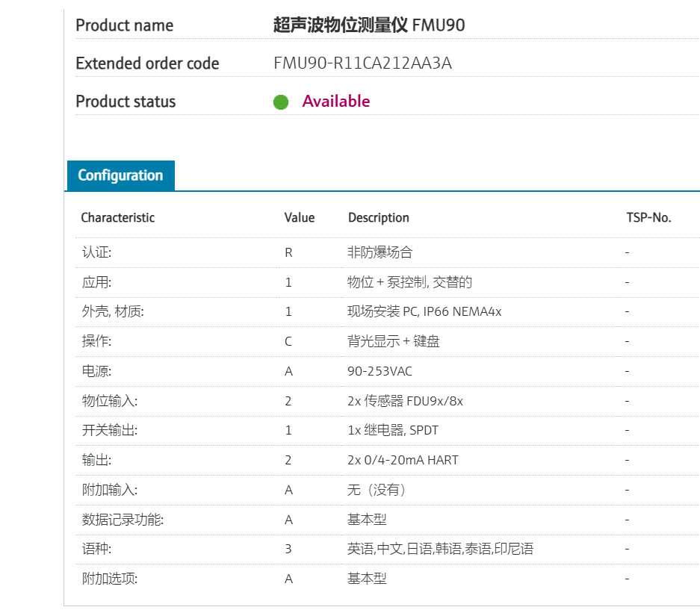Click the 非防爆场合 description cell
This screenshot has width=700, height=610.
point(380,252)
